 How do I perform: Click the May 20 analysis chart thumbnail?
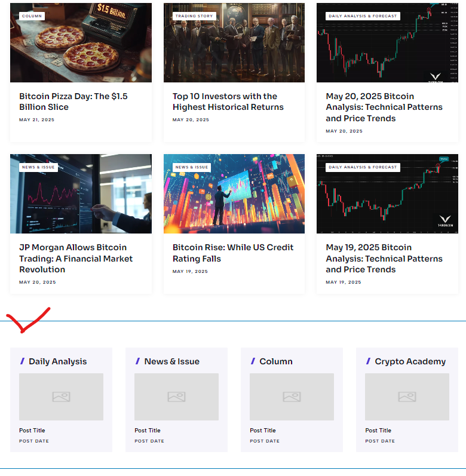click(387, 43)
